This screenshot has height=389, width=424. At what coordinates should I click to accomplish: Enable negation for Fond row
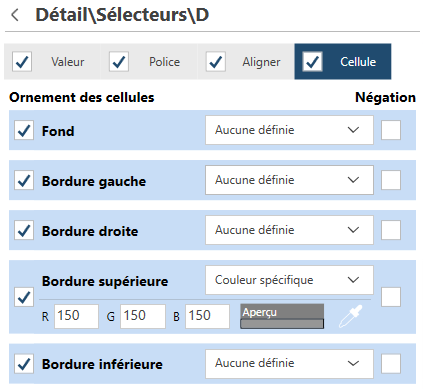(x=391, y=130)
